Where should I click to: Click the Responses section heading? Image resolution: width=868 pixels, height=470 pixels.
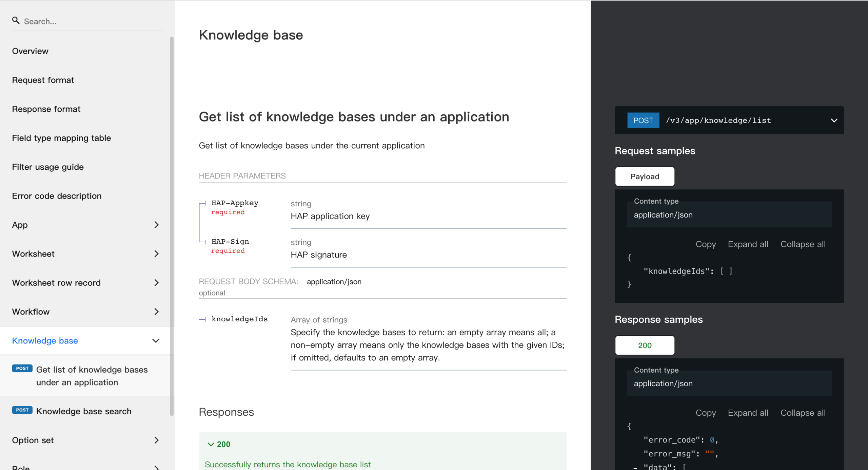coord(226,412)
